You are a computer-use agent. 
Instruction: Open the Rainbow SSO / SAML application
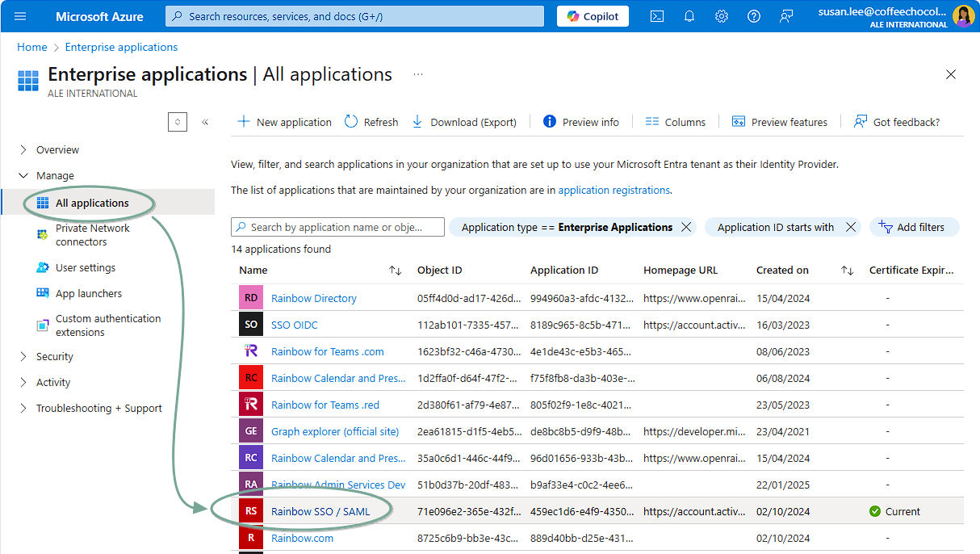(x=320, y=511)
